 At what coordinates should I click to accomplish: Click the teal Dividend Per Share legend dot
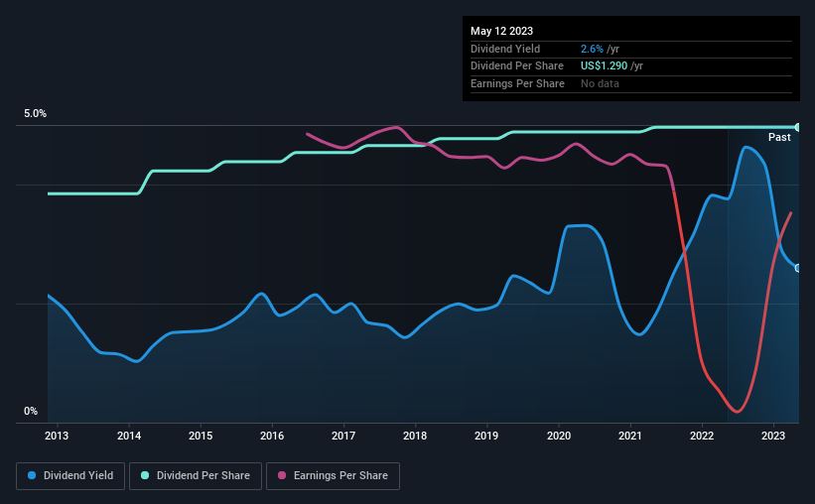point(145,475)
